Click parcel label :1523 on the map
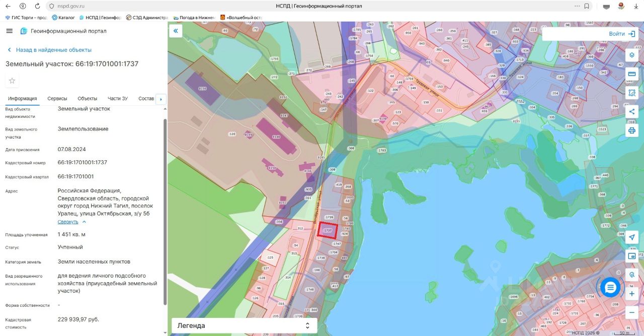 (x=601, y=129)
